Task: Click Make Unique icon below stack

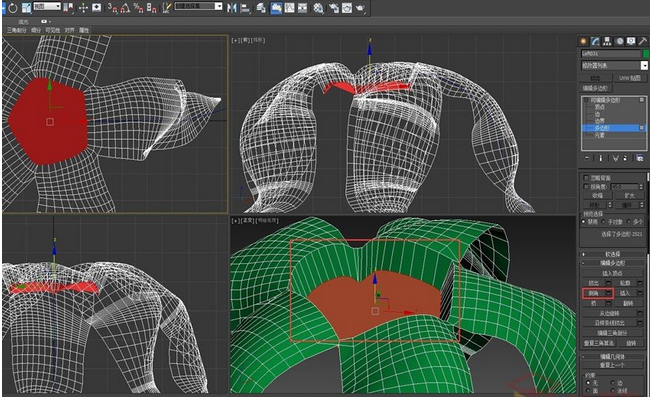Action: pyautogui.click(x=615, y=158)
